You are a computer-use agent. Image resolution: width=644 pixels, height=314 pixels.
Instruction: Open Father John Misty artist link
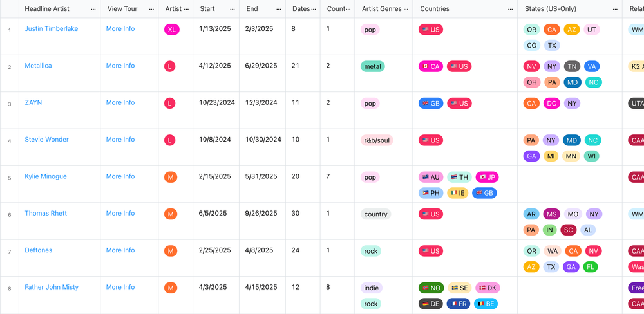[52, 288]
